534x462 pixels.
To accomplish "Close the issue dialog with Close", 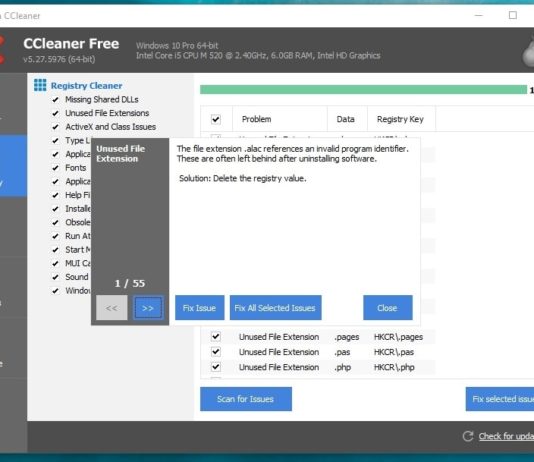I will pyautogui.click(x=388, y=308).
